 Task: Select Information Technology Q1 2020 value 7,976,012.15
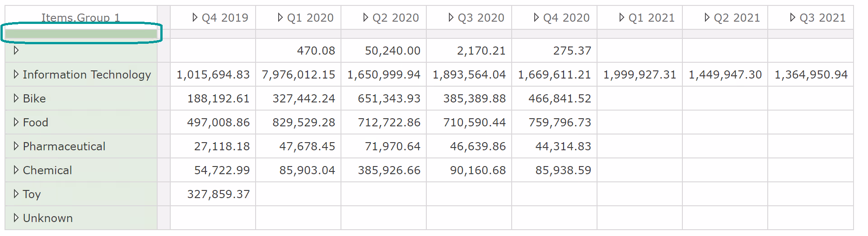tap(299, 74)
